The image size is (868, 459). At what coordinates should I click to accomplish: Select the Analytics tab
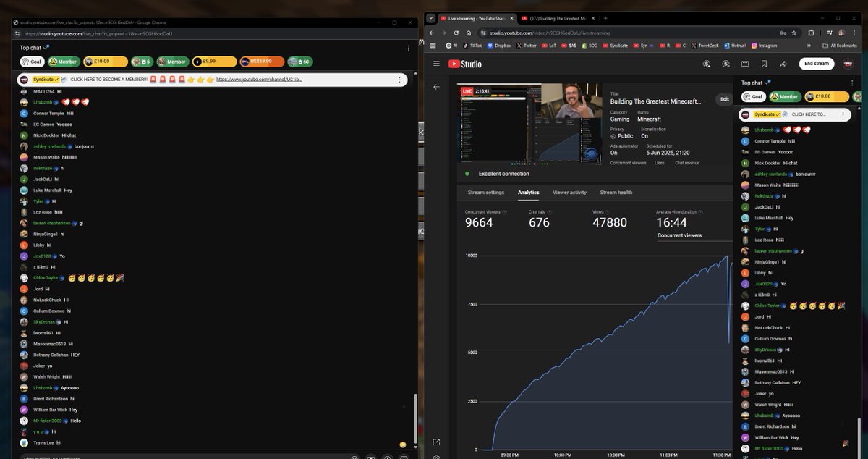(529, 193)
